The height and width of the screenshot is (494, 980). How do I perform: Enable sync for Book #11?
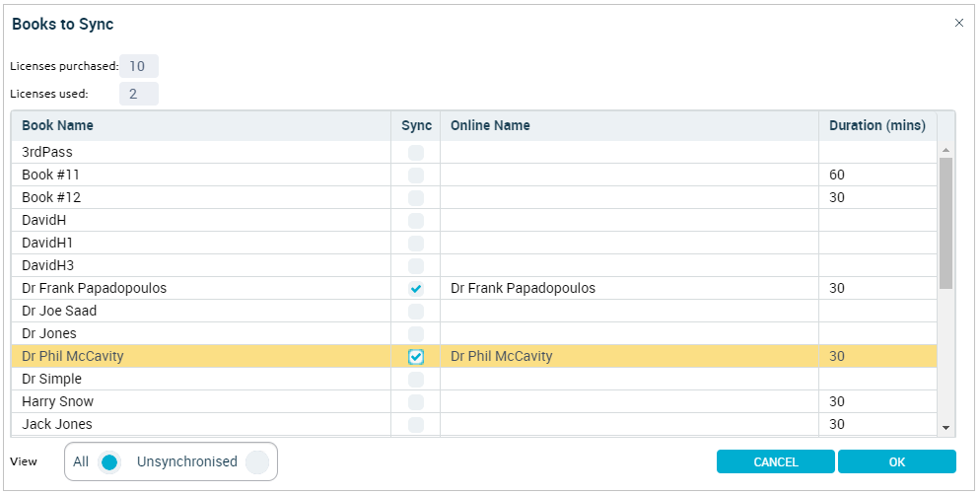click(x=416, y=176)
